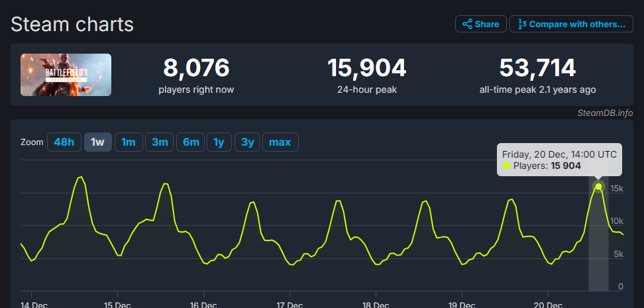Click the 53,714 all-time peak value
This screenshot has height=308, width=644.
click(537, 68)
